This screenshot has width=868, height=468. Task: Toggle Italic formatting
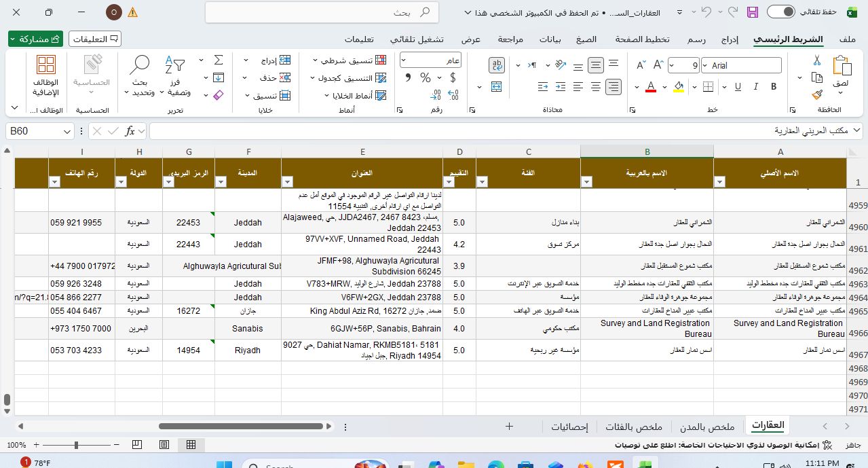pos(755,86)
